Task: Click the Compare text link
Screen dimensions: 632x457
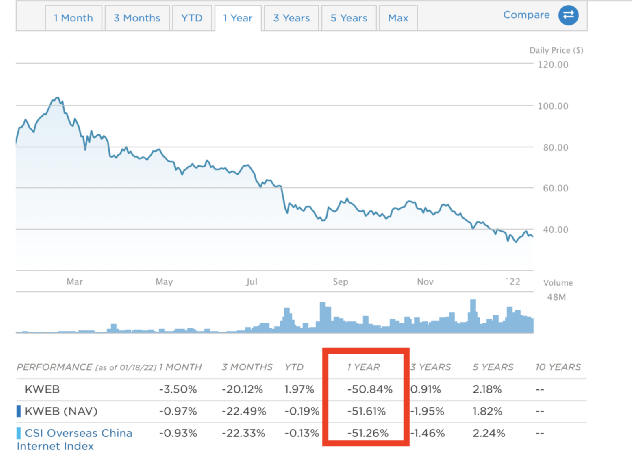Action: pos(526,15)
